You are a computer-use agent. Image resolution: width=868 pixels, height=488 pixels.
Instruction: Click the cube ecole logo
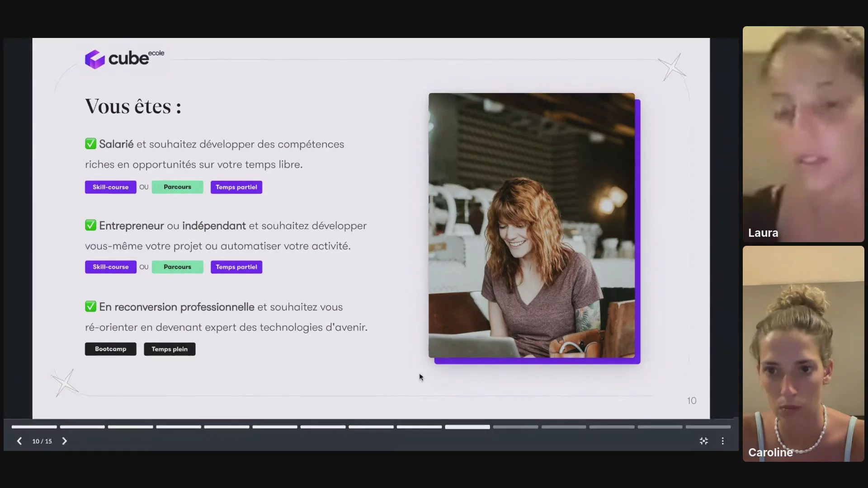[x=124, y=59]
